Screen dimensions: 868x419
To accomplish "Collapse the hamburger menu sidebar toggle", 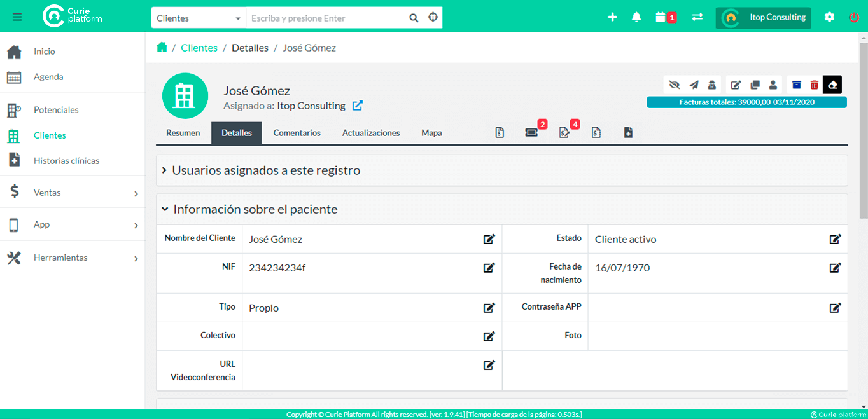I will pos(17,17).
